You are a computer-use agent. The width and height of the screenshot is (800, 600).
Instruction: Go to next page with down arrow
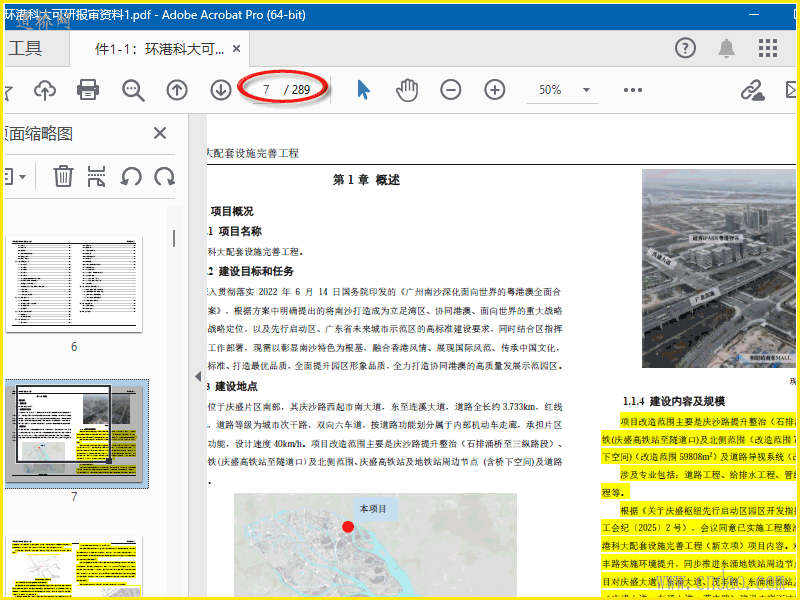[221, 90]
